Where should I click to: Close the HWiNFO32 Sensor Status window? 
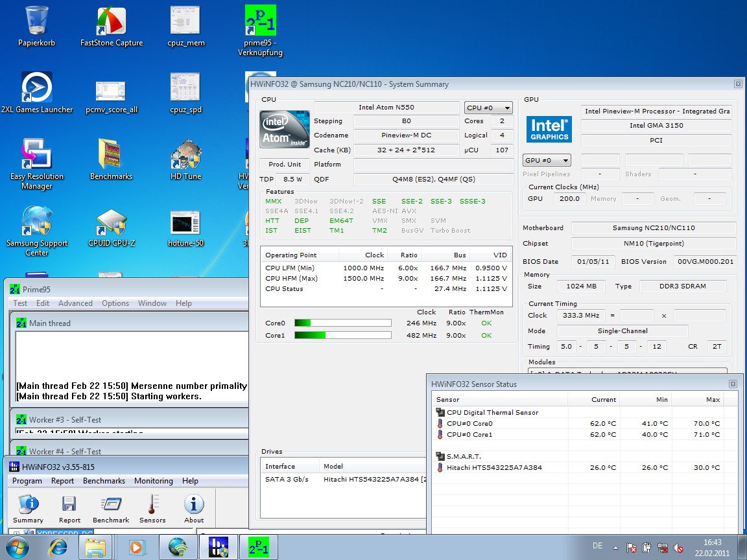[x=733, y=384]
